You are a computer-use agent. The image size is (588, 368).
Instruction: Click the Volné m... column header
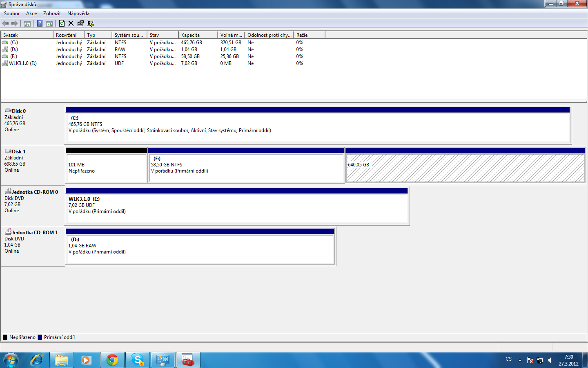[231, 35]
